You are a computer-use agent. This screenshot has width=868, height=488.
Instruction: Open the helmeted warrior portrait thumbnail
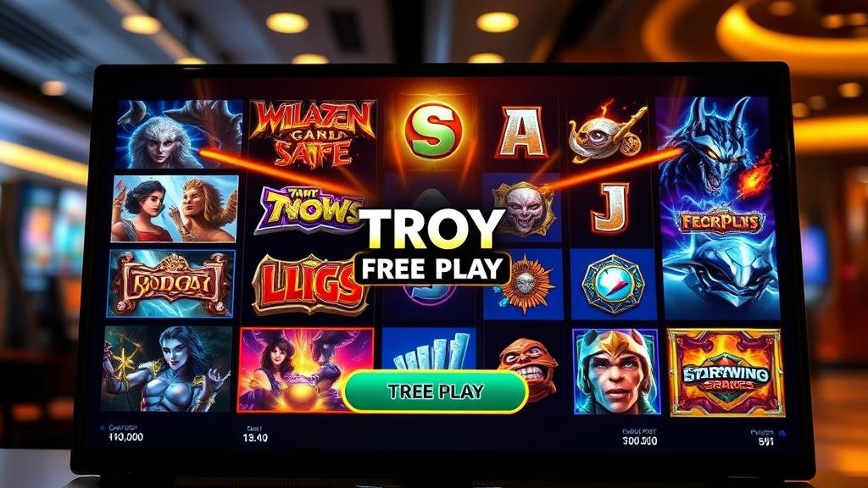click(x=616, y=372)
